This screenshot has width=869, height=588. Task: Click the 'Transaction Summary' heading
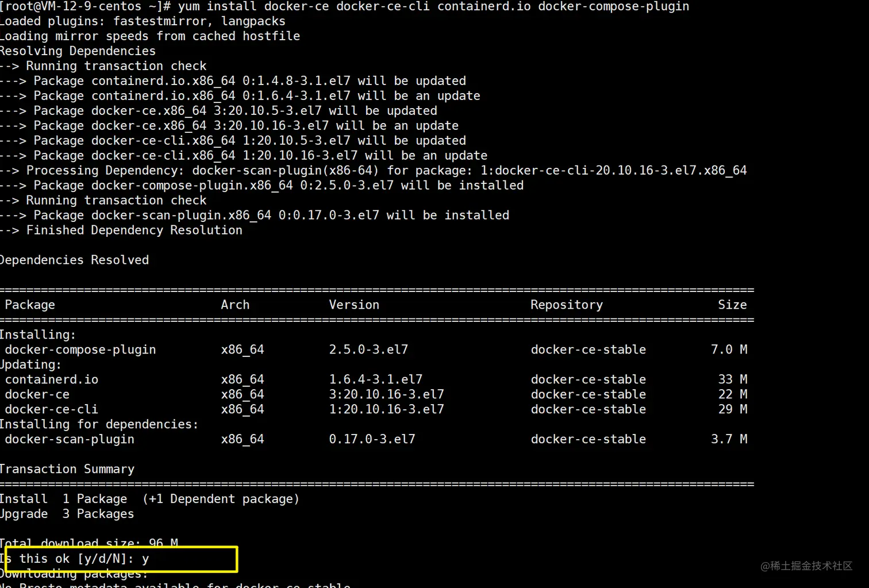[x=67, y=470]
